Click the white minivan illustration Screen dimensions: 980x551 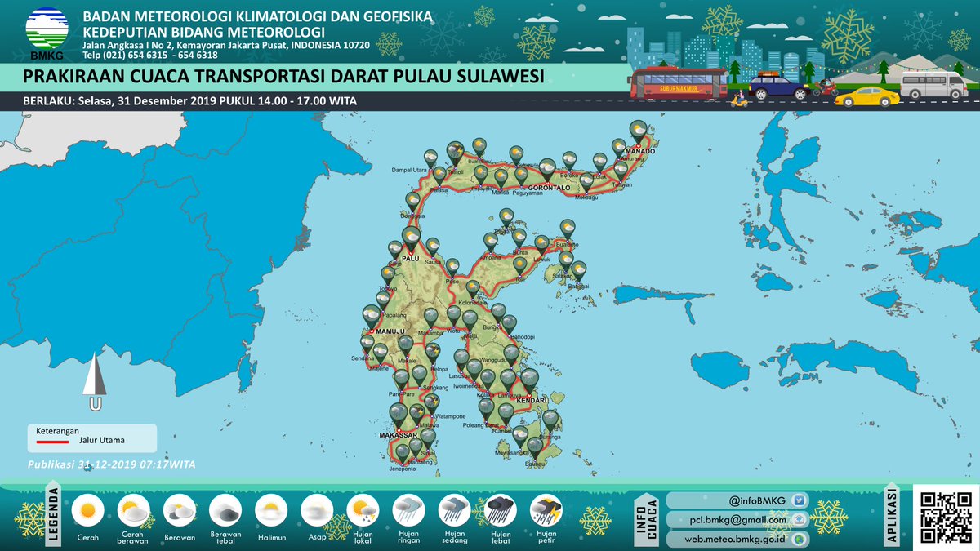click(x=933, y=85)
